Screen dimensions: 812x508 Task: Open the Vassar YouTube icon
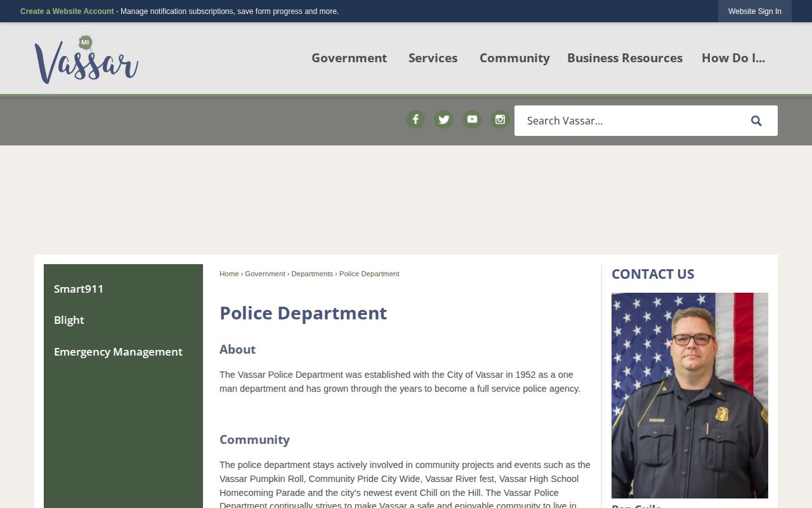click(472, 119)
